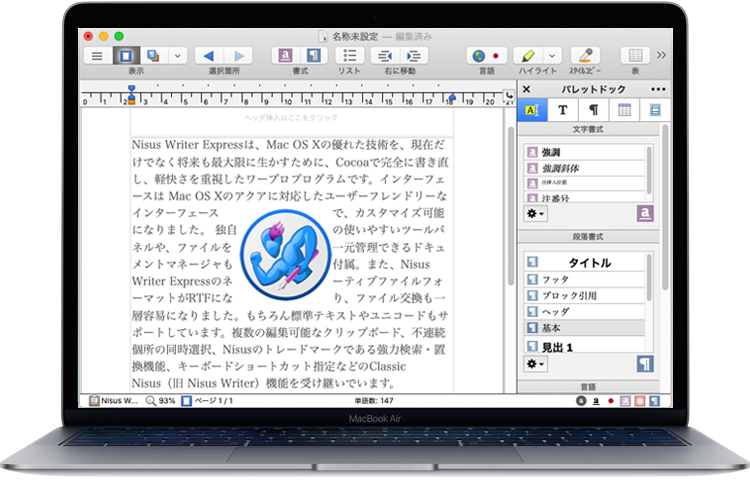Apply the 強調斜体 character style
Screen dimensions: 750x485
pyautogui.click(x=585, y=168)
